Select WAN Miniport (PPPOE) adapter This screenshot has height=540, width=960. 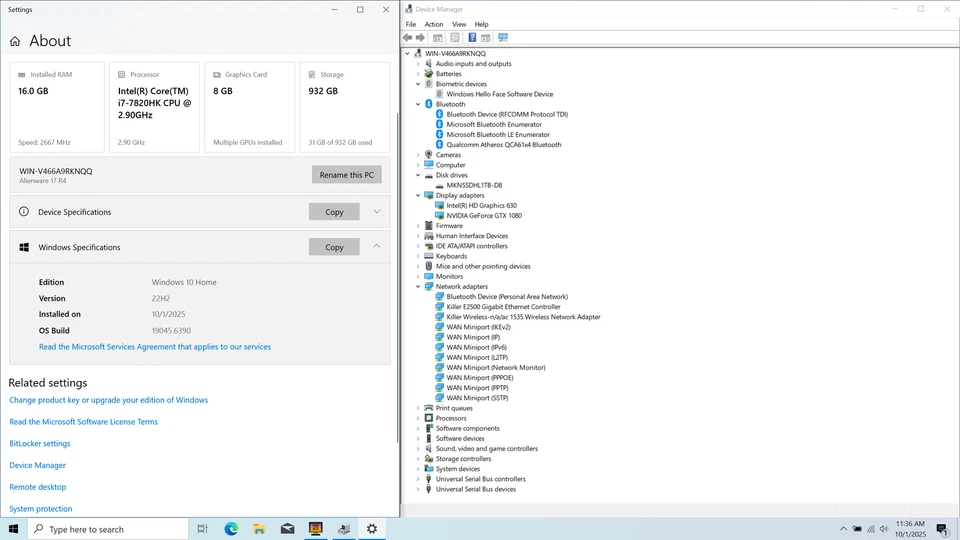pos(479,378)
